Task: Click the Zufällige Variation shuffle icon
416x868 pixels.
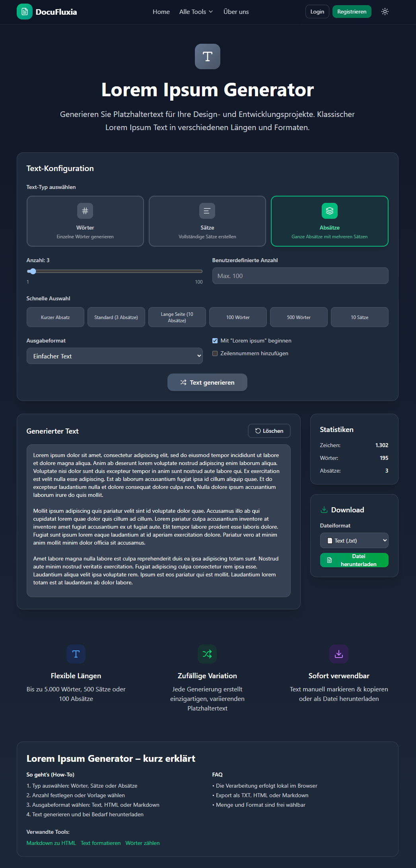Action: coord(207,654)
